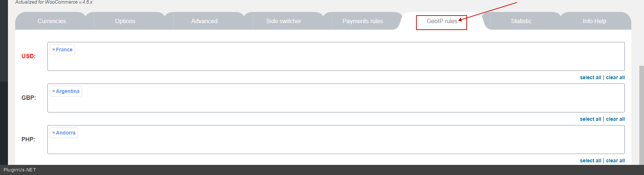Remove Argentina tag from GBP field
This screenshot has width=644, height=175.
click(x=54, y=91)
